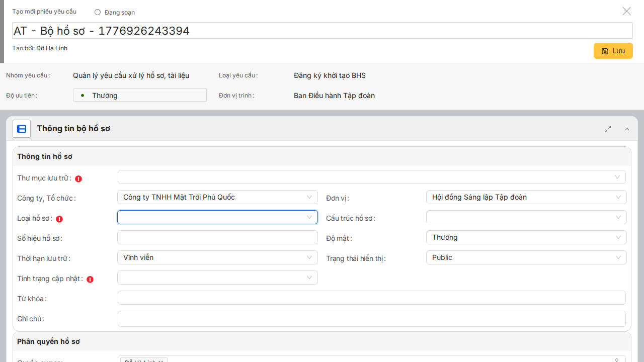The image size is (644, 362).
Task: Open the Công ty, Tổ chức dropdown
Action: [x=217, y=197]
